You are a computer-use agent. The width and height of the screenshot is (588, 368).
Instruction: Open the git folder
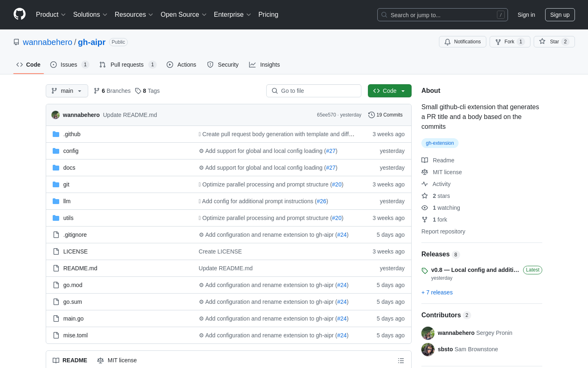tap(66, 184)
